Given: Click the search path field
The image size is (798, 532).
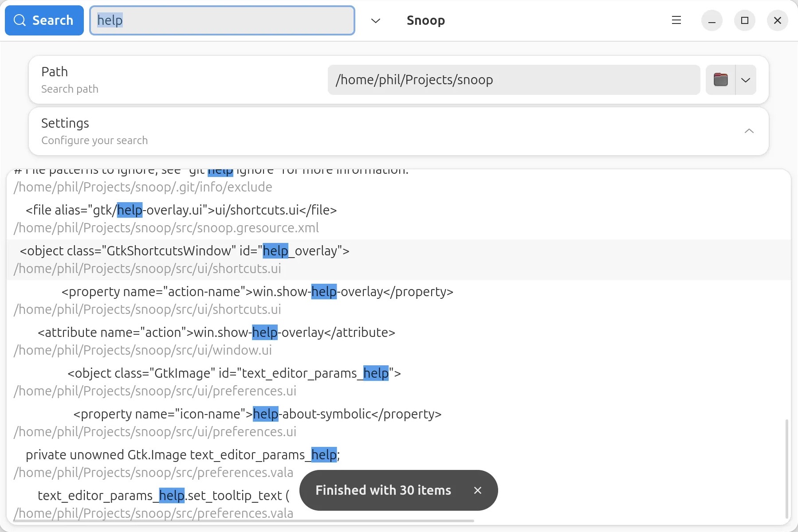Looking at the screenshot, I should (513, 80).
